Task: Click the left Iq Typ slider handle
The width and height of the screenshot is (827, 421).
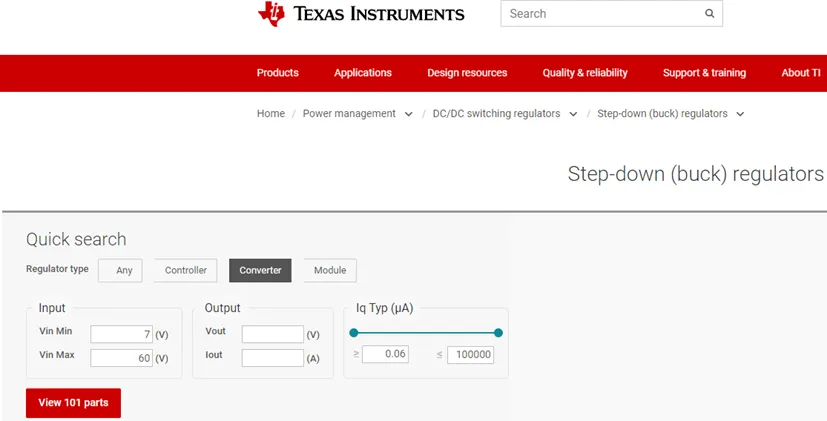Action: (354, 332)
